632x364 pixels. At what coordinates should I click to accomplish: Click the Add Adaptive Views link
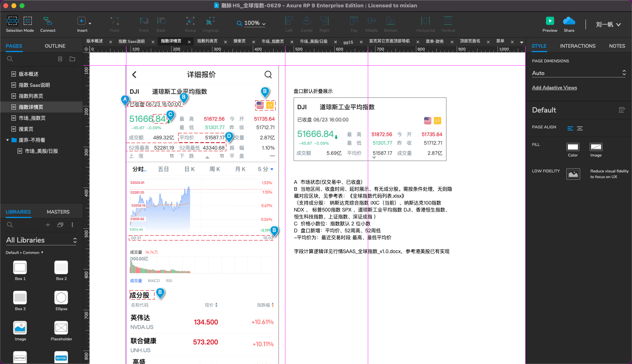(x=555, y=88)
